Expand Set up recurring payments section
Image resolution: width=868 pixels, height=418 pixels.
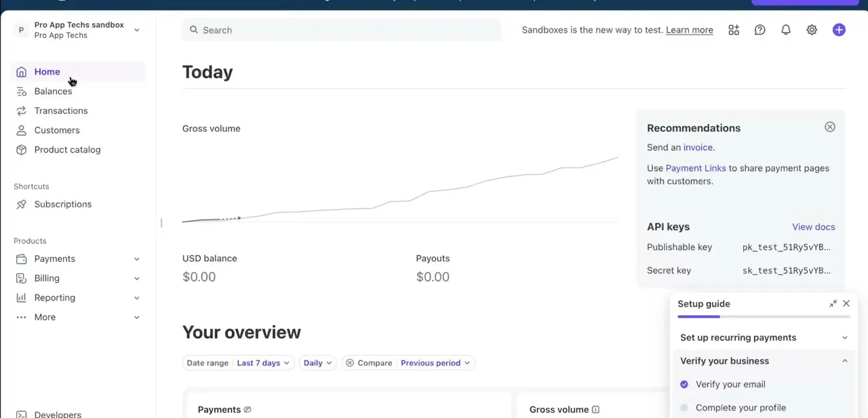764,337
